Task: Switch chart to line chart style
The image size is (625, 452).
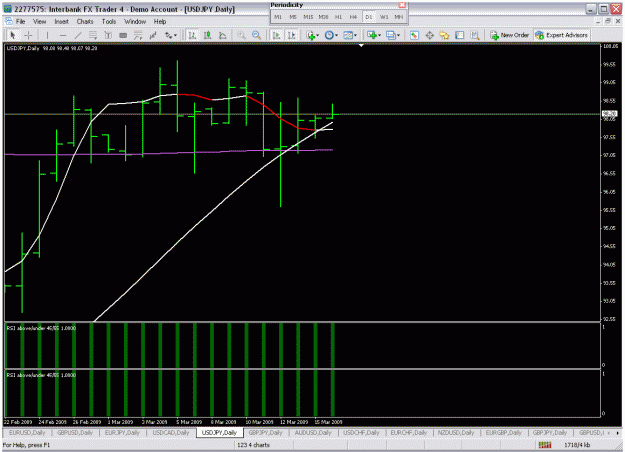Action: (222, 35)
